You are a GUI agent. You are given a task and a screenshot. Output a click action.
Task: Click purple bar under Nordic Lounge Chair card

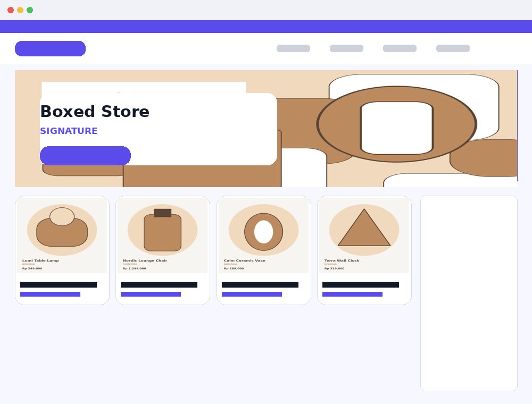pyautogui.click(x=151, y=294)
